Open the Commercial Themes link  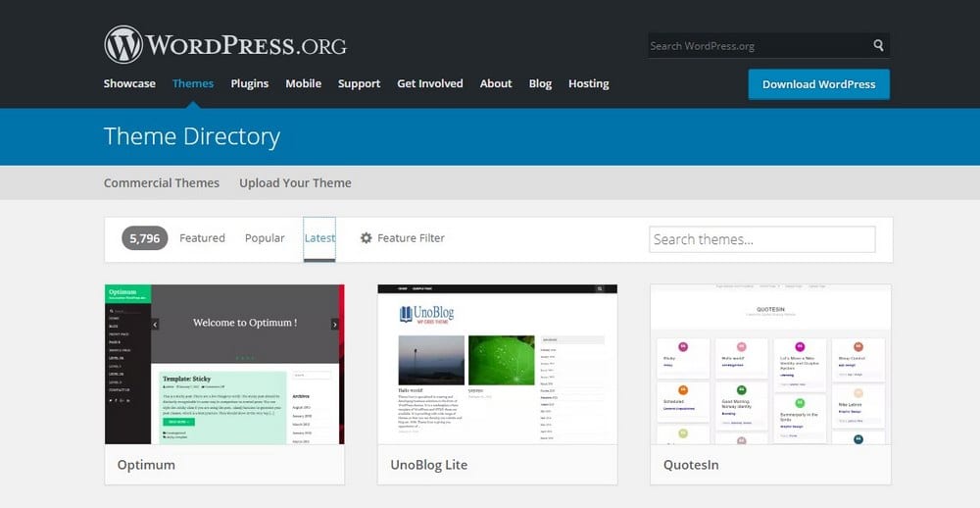click(x=162, y=182)
